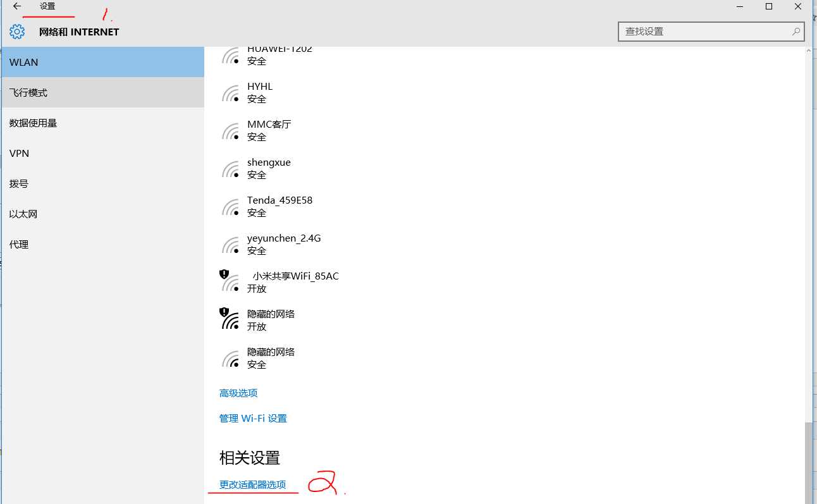
Task: Select the HYHL network name
Action: [x=260, y=86]
